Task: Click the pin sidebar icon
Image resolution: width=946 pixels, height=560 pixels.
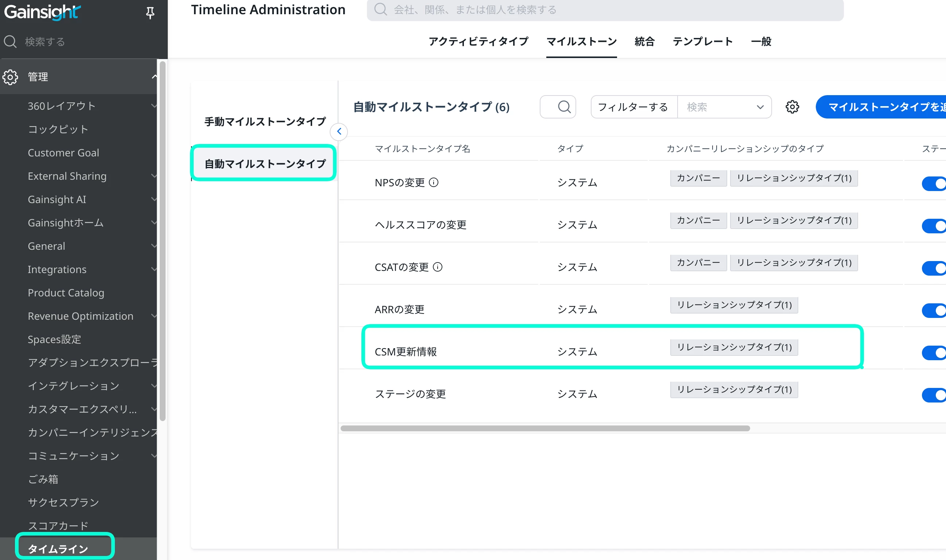Action: [150, 13]
